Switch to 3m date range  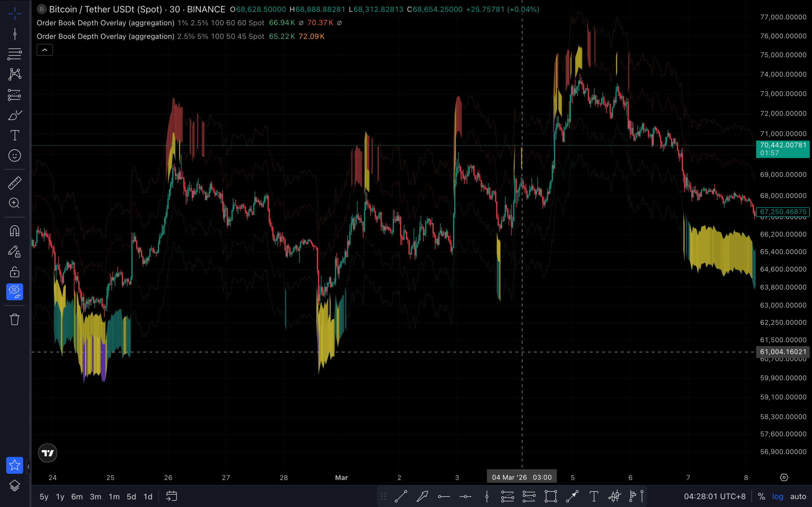pyautogui.click(x=95, y=497)
